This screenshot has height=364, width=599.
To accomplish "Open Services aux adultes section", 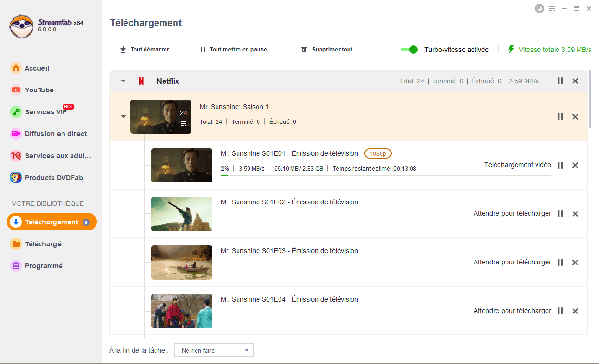I will 52,156.
